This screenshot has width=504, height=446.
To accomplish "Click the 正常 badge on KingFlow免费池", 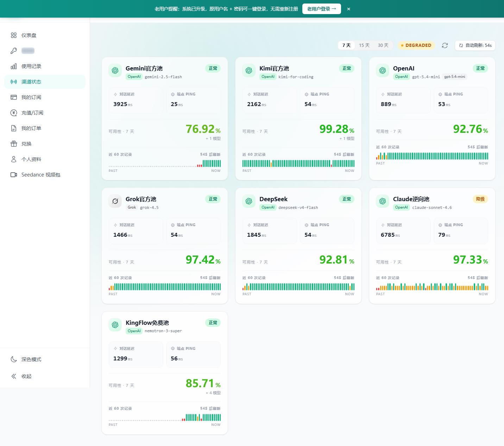I will 213,323.
